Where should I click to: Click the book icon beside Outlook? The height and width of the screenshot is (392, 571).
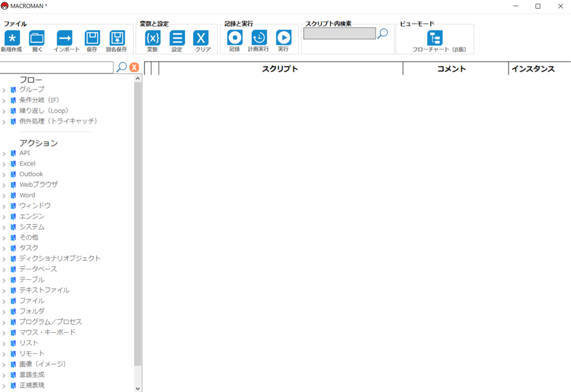[x=13, y=175]
